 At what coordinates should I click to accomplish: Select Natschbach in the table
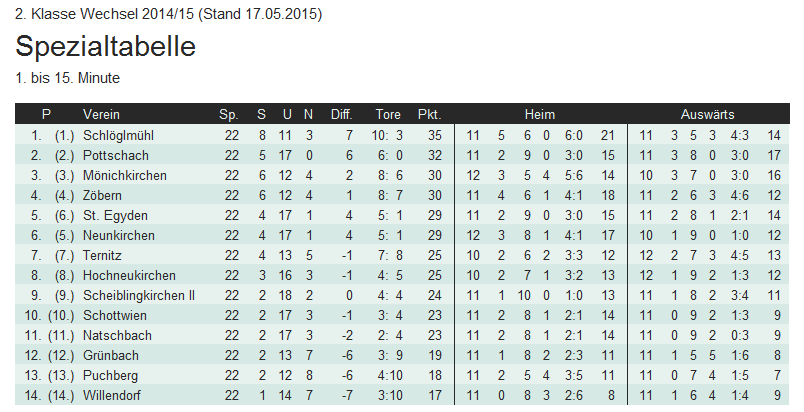click(117, 335)
